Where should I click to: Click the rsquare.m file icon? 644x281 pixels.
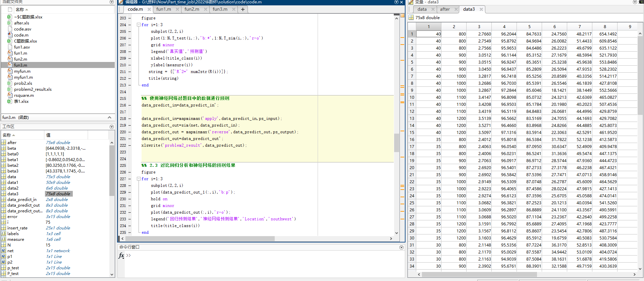click(x=10, y=95)
